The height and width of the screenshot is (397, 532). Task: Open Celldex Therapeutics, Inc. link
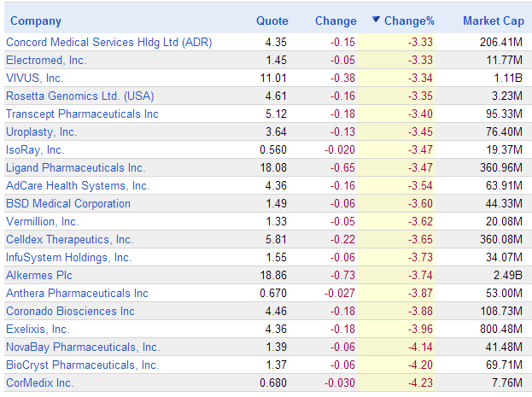point(69,239)
